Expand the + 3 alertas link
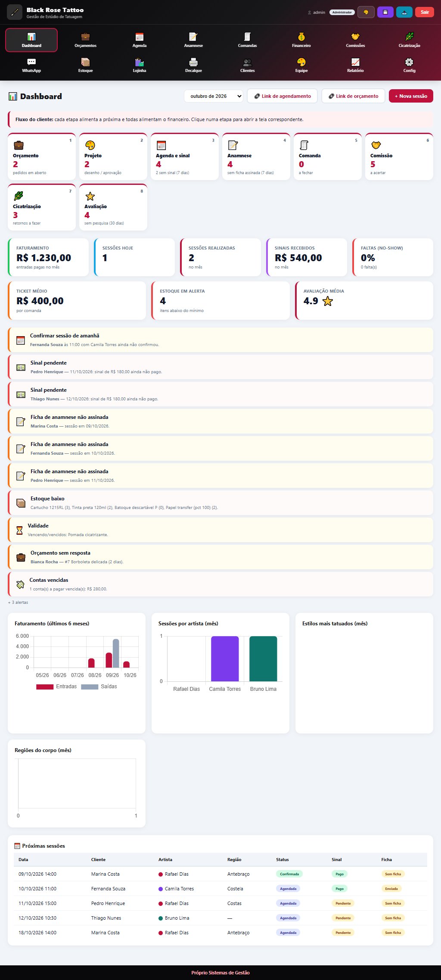Image resolution: width=441 pixels, height=980 pixels. click(x=18, y=602)
